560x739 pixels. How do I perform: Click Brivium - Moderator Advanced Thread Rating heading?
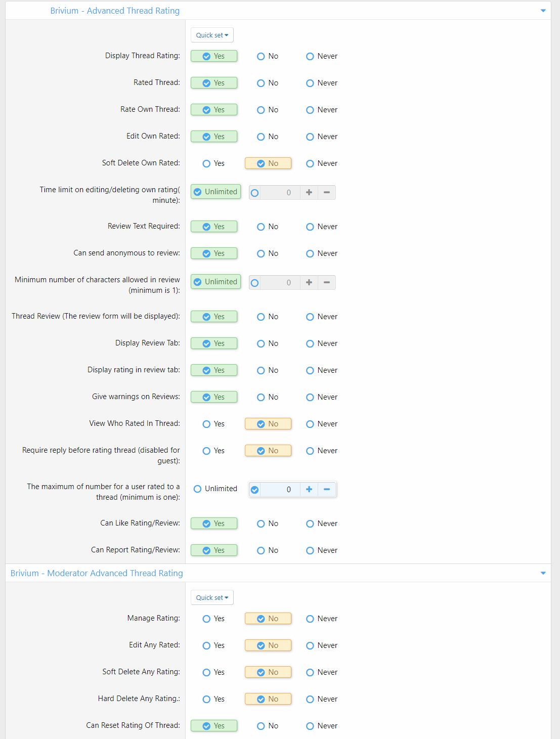pyautogui.click(x=97, y=573)
